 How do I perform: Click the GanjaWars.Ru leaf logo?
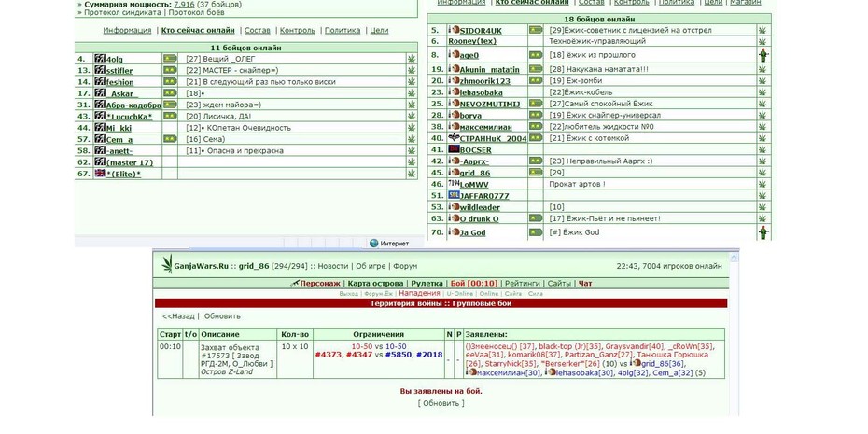[167, 264]
